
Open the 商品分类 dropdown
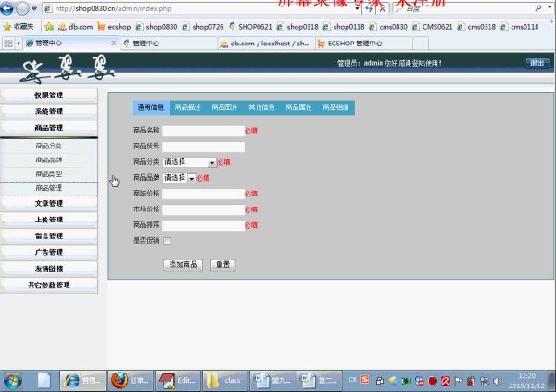(190, 162)
